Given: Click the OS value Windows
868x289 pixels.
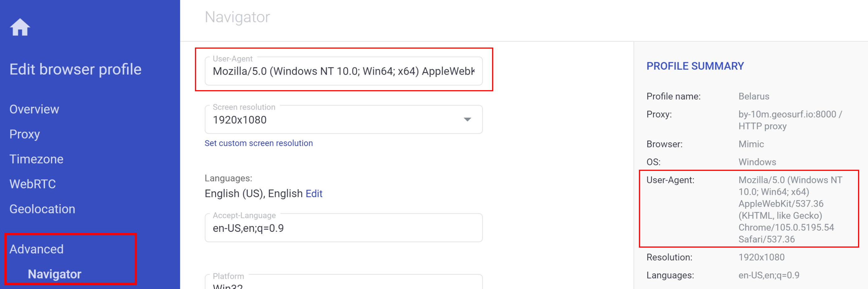Looking at the screenshot, I should (x=757, y=162).
